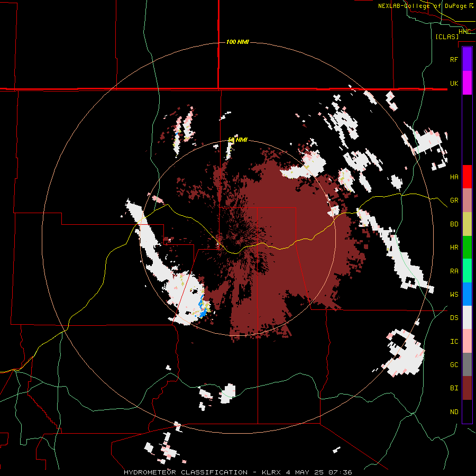Click the GR salmon legend color
This screenshot has height=476, width=476.
[467, 200]
